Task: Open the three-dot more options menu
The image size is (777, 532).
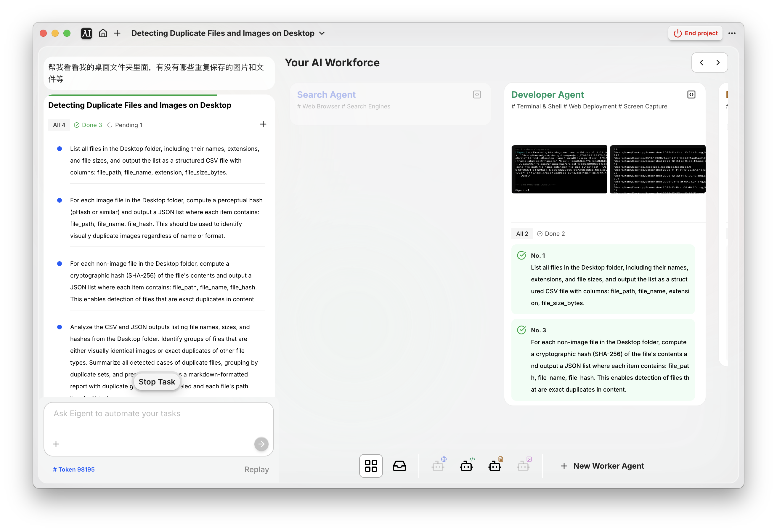Action: [x=731, y=33]
